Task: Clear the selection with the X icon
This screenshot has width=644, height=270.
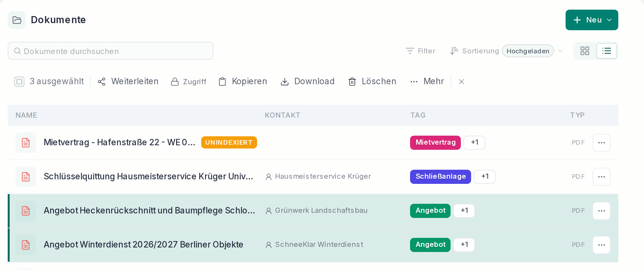Action: 461,82
